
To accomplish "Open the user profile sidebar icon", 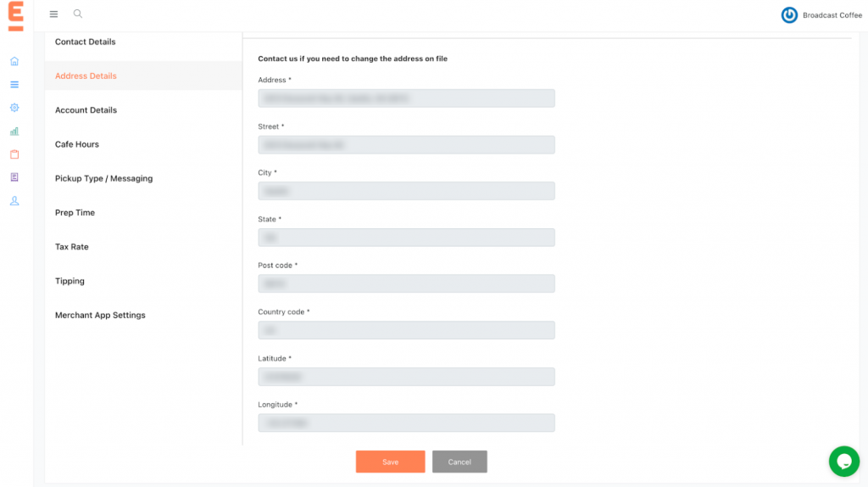I will click(x=14, y=200).
